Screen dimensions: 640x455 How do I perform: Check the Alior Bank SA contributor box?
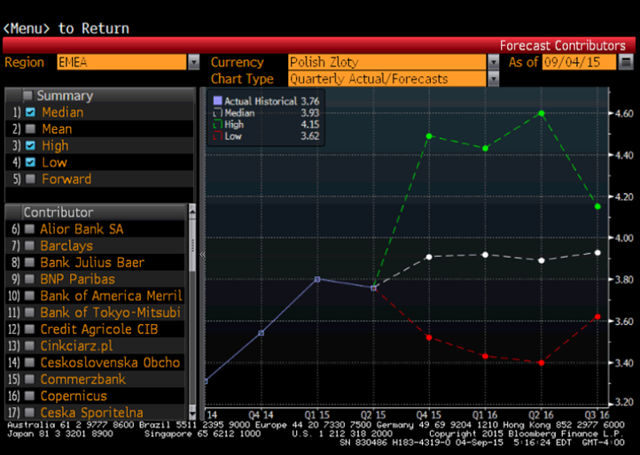pos(29,229)
